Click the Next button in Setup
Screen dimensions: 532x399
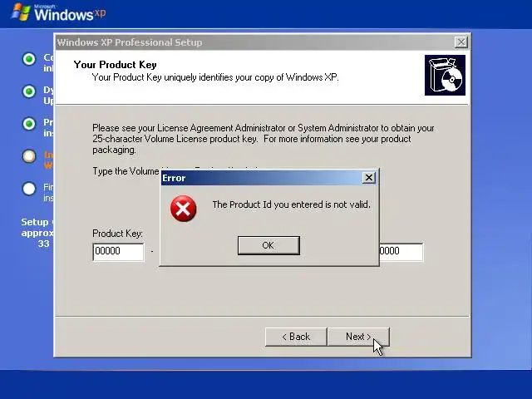tap(358, 337)
